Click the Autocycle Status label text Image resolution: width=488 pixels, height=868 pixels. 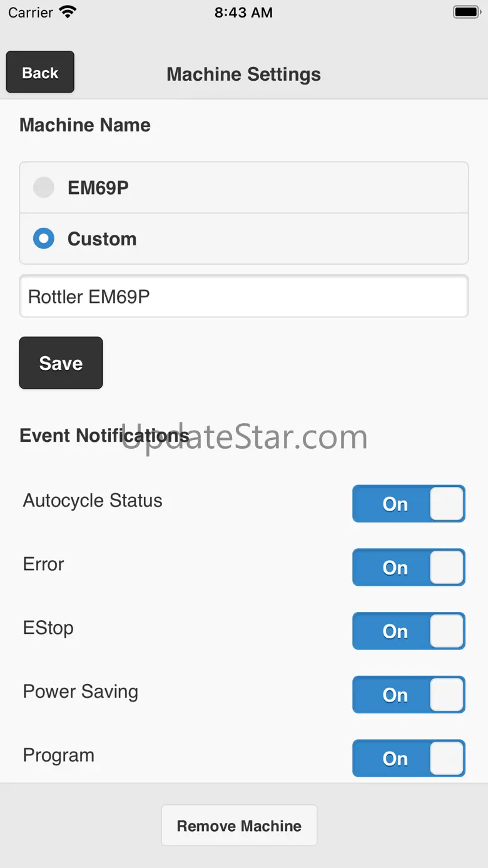click(93, 500)
